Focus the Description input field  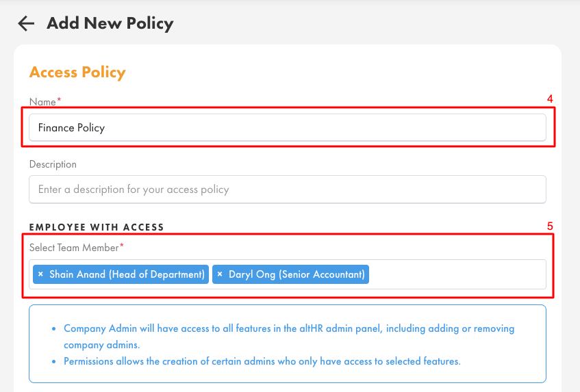[x=288, y=190]
